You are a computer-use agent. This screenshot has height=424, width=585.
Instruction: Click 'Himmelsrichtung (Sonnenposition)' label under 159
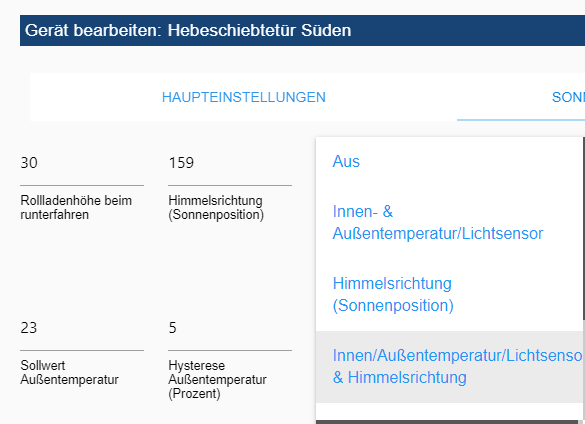coord(216,208)
